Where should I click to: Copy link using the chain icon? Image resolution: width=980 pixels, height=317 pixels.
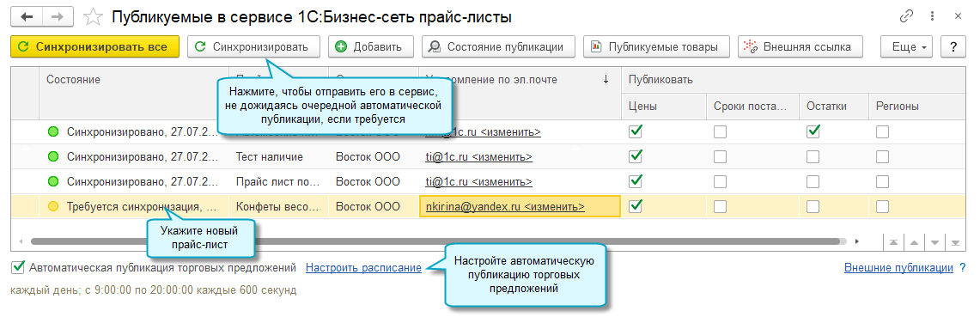pyautogui.click(x=906, y=17)
